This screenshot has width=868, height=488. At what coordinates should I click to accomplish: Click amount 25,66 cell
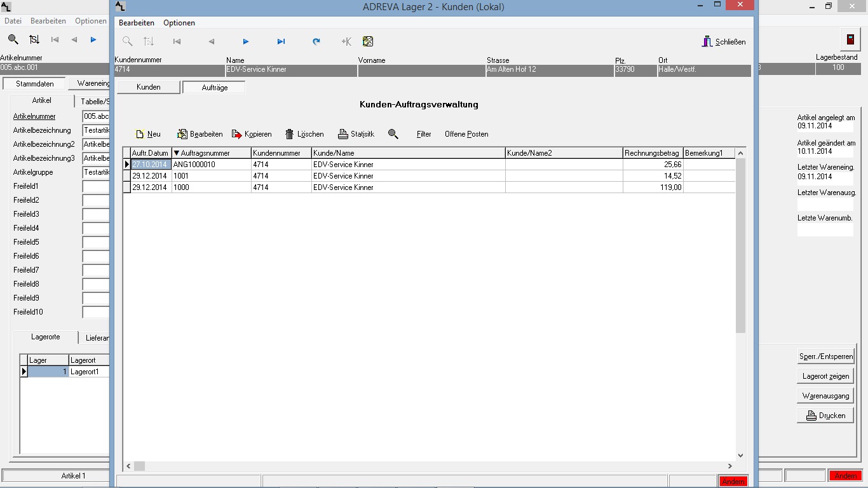coord(653,165)
